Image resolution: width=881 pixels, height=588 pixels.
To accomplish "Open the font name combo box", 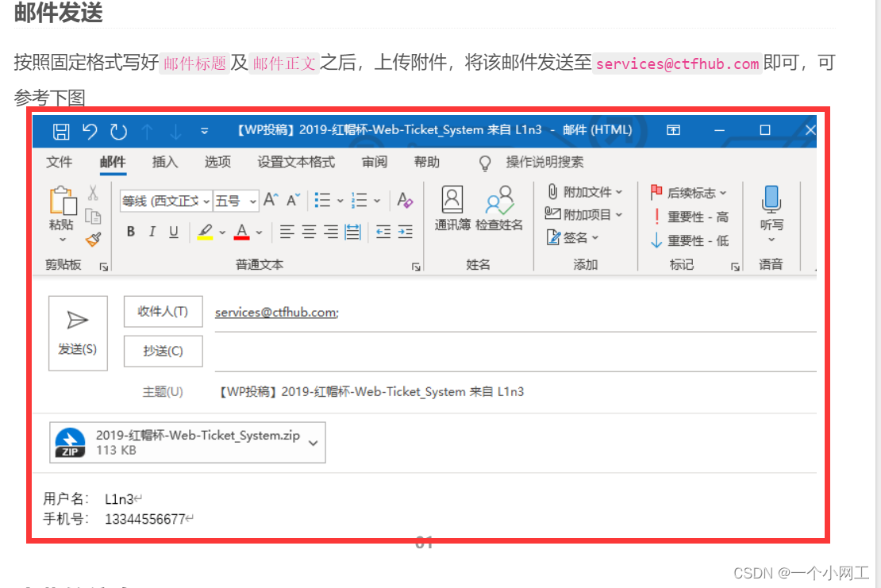I will pyautogui.click(x=166, y=201).
